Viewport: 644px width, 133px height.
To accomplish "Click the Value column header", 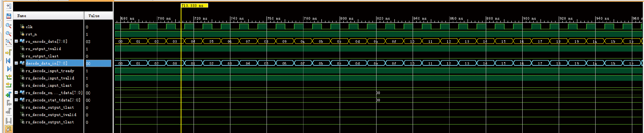I will (x=99, y=16).
